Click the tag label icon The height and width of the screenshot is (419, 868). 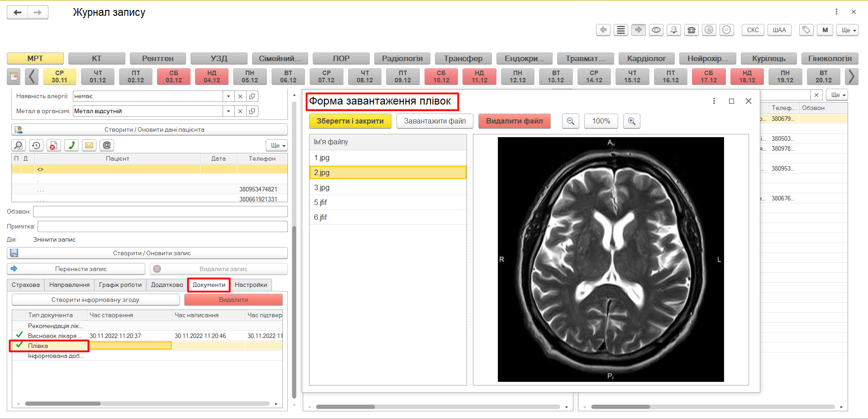pos(806,30)
